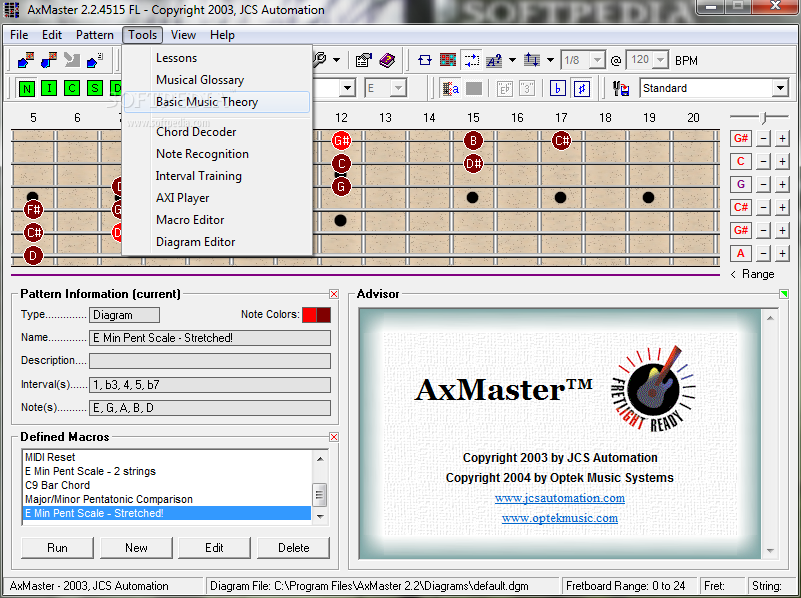Click the B note marker at fret 15

tap(473, 140)
